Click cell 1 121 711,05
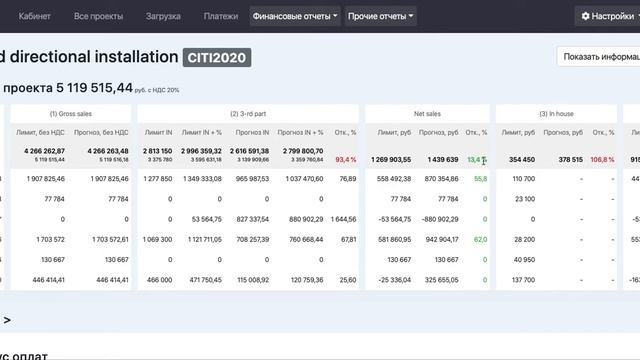The width and height of the screenshot is (640, 360). pos(204,239)
